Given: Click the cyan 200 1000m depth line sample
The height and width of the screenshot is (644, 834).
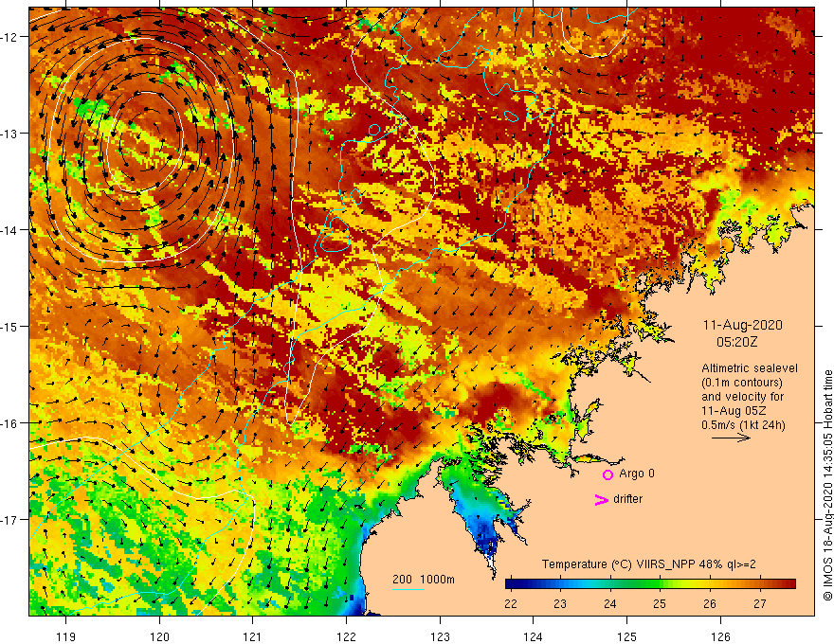Looking at the screenshot, I should coord(408,589).
